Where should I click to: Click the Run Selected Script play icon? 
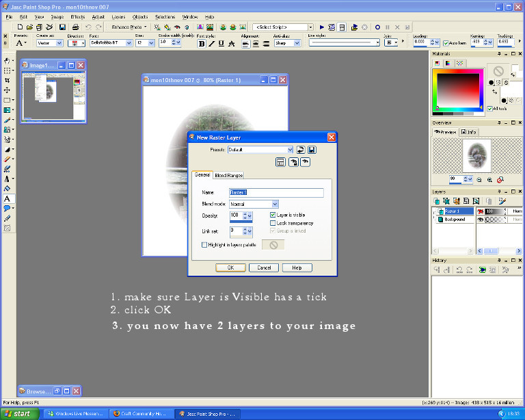(322, 27)
